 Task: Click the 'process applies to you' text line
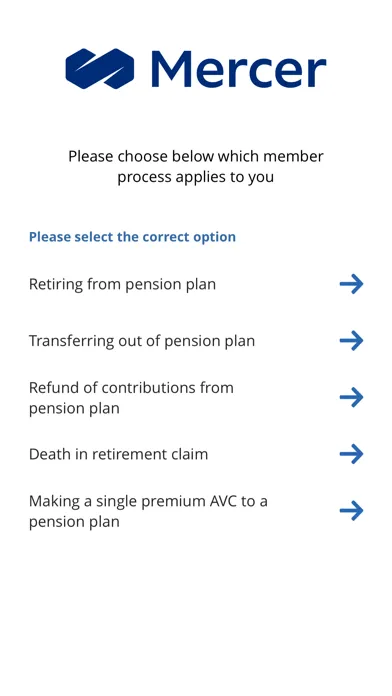point(196,177)
